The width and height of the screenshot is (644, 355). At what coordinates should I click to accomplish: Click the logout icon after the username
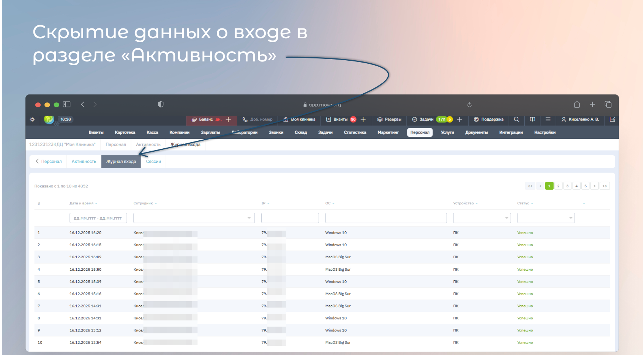(612, 119)
